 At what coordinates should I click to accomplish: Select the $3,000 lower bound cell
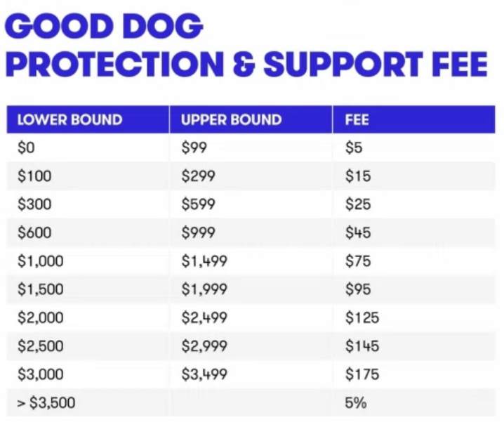tap(40, 374)
